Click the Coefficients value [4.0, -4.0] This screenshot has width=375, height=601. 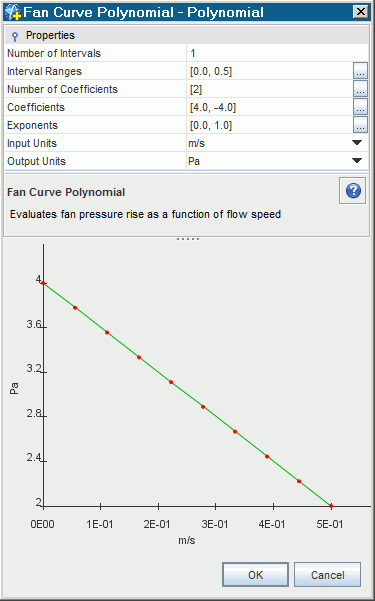(x=213, y=107)
